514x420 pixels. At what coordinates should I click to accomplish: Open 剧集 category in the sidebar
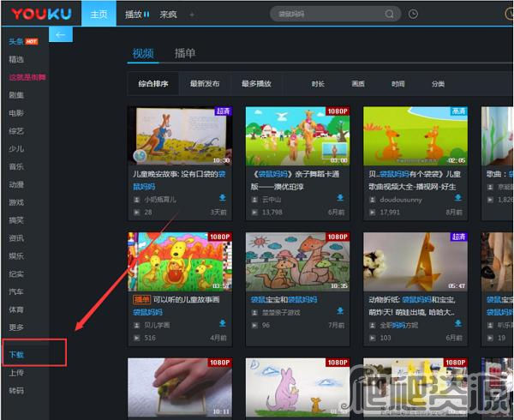point(16,95)
